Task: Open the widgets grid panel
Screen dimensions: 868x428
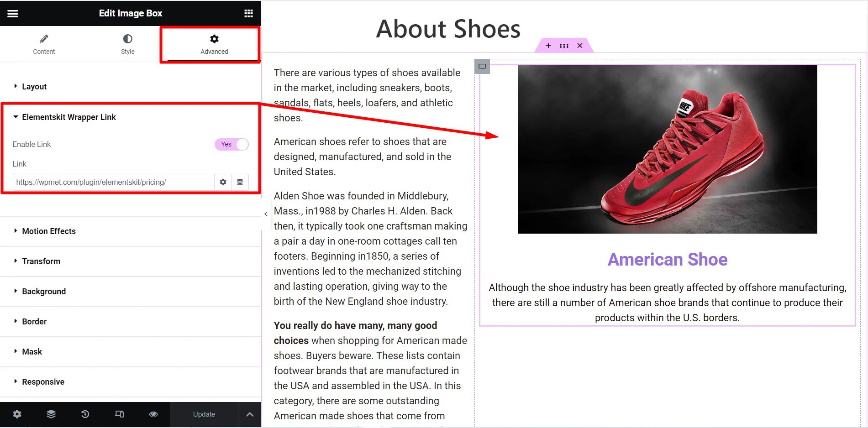Action: (248, 14)
